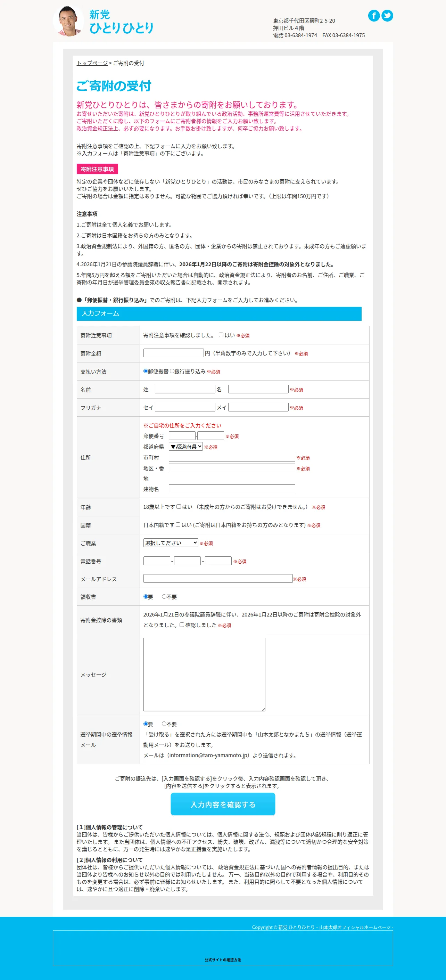Click the middle 電話番号 field
This screenshot has width=446, height=980.
coord(188,561)
